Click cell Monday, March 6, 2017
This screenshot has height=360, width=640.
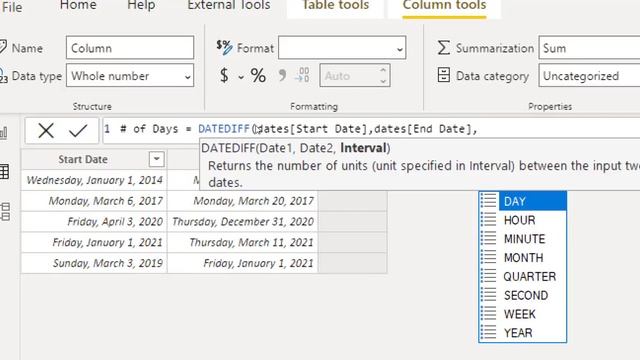point(94,201)
